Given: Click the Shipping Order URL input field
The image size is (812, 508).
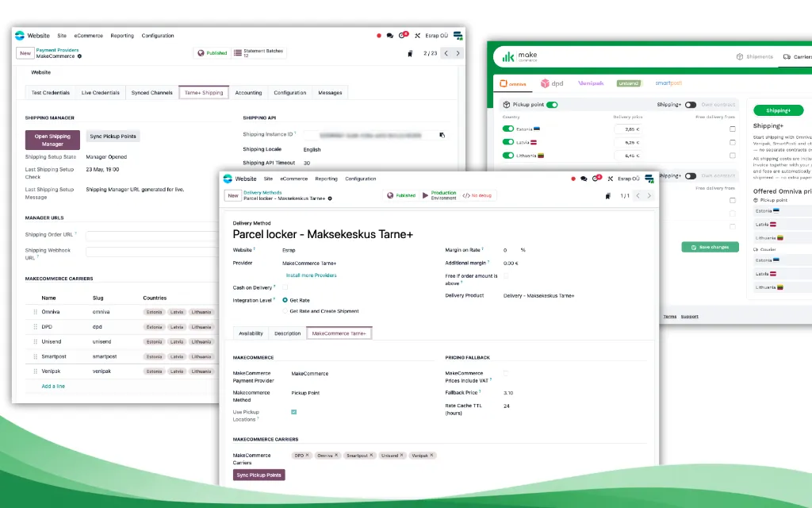Looking at the screenshot, I should [152, 236].
